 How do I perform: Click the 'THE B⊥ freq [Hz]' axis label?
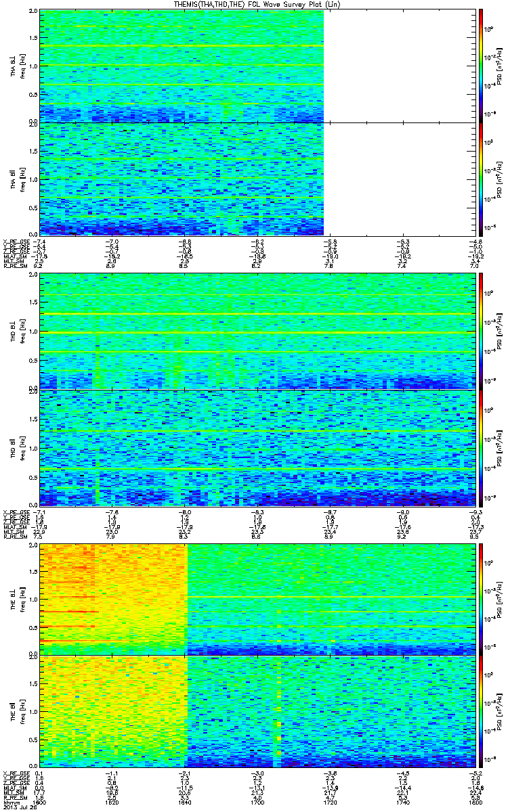[17, 600]
